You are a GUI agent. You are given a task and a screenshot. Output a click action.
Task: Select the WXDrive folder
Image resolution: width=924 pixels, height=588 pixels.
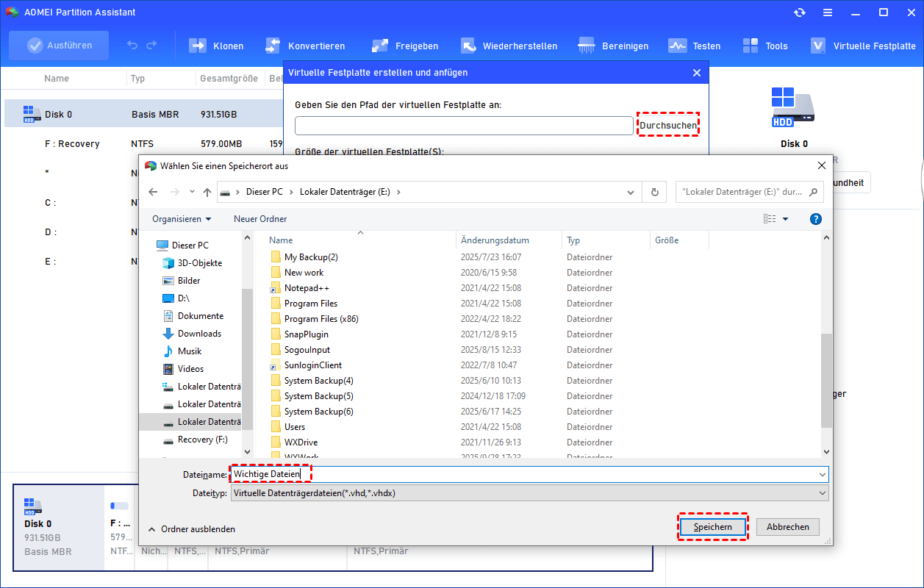294,442
